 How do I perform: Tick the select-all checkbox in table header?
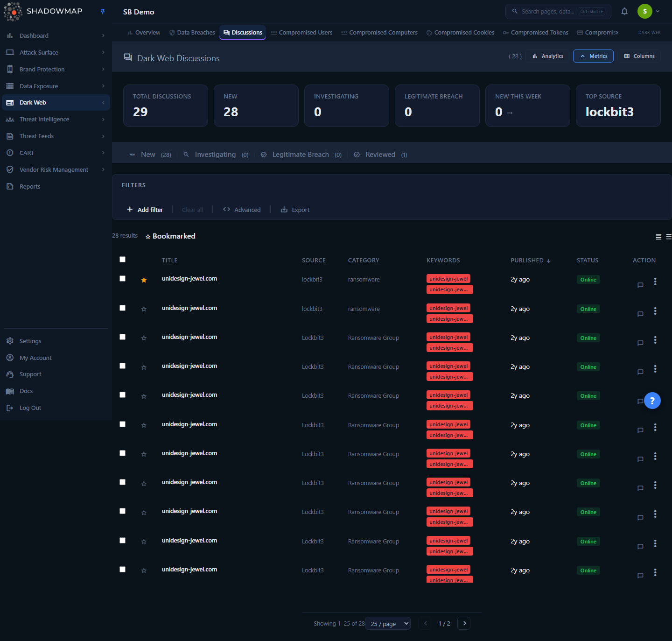(122, 260)
